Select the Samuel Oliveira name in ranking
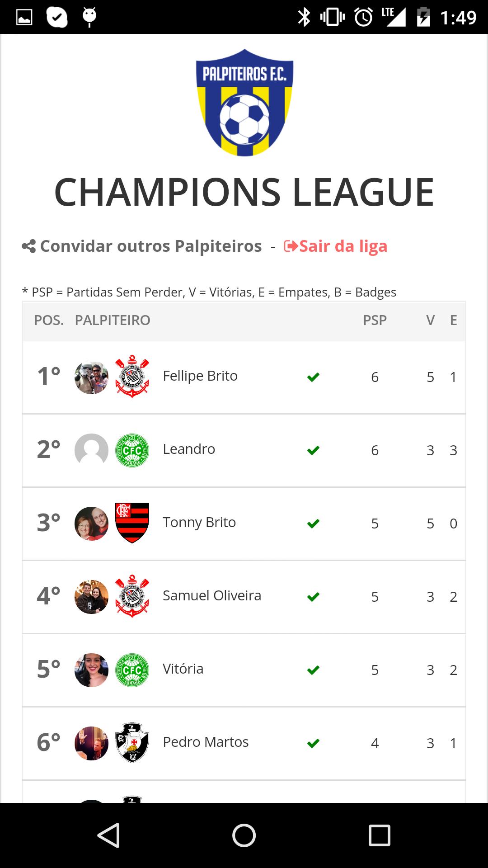Viewport: 488px width, 868px height. [212, 596]
